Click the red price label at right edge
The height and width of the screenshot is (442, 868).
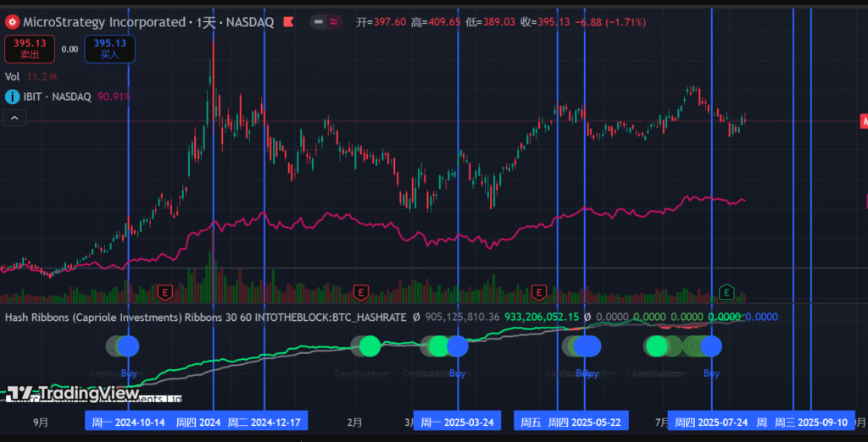[x=864, y=121]
